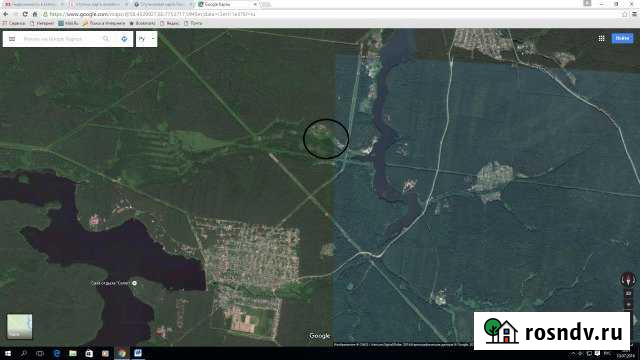The image size is (640, 360).
Task: Open the Google apps grid icon
Action: pos(601,38)
